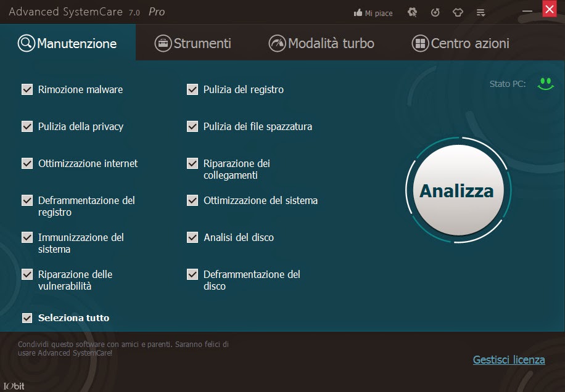565x392 pixels.
Task: Click the Mi piace thumbs-up icon
Action: (359, 12)
